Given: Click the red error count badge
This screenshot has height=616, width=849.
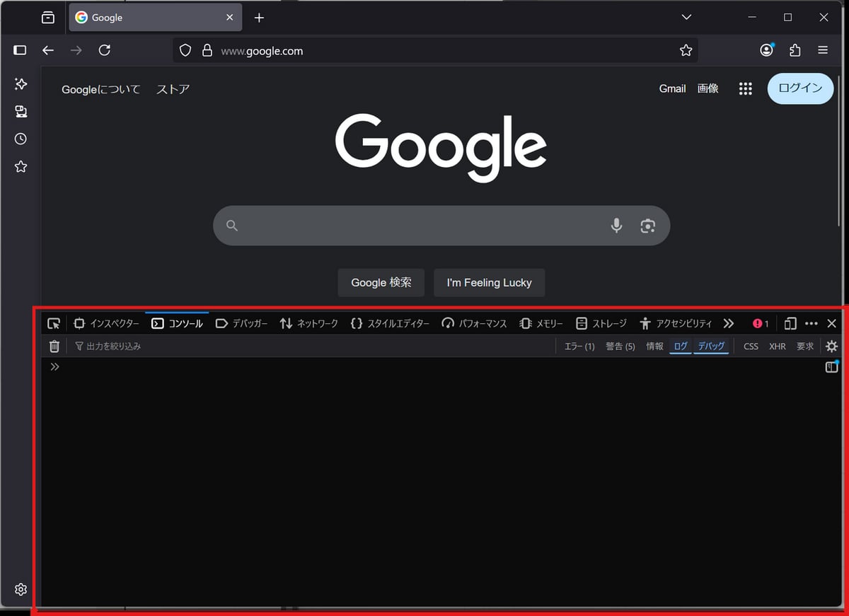Looking at the screenshot, I should [761, 323].
